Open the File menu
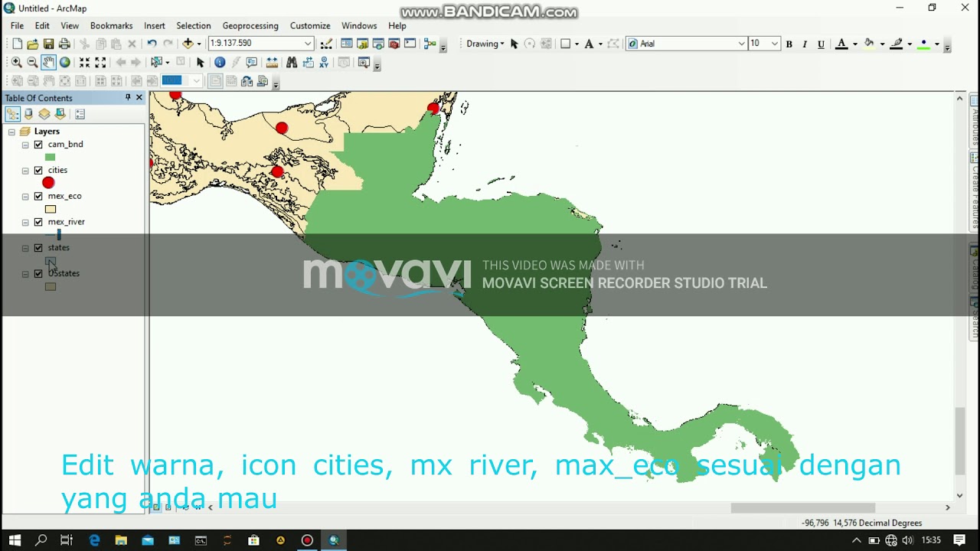Image resolution: width=980 pixels, height=551 pixels. coord(17,25)
